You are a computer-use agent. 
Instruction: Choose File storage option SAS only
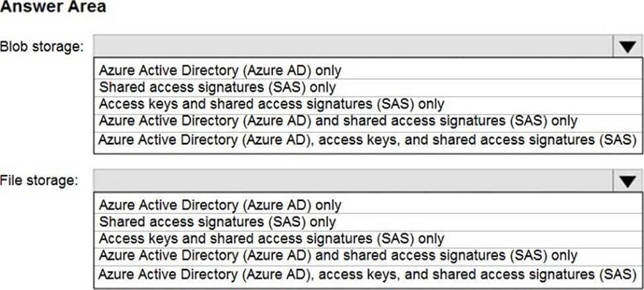coord(218,222)
